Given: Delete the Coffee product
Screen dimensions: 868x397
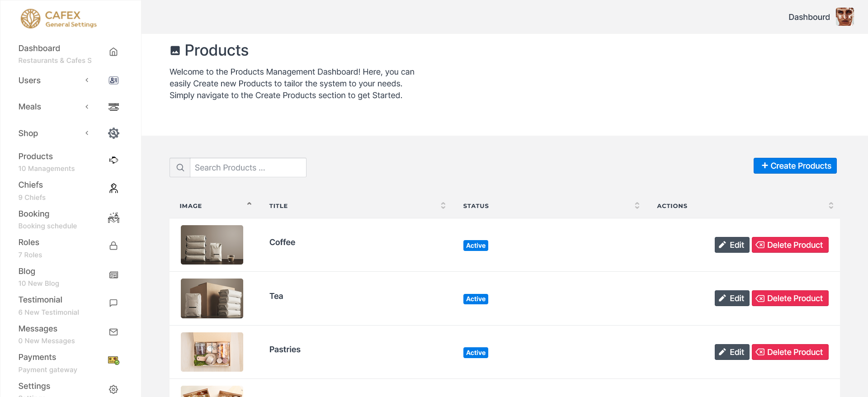Looking at the screenshot, I should point(790,245).
